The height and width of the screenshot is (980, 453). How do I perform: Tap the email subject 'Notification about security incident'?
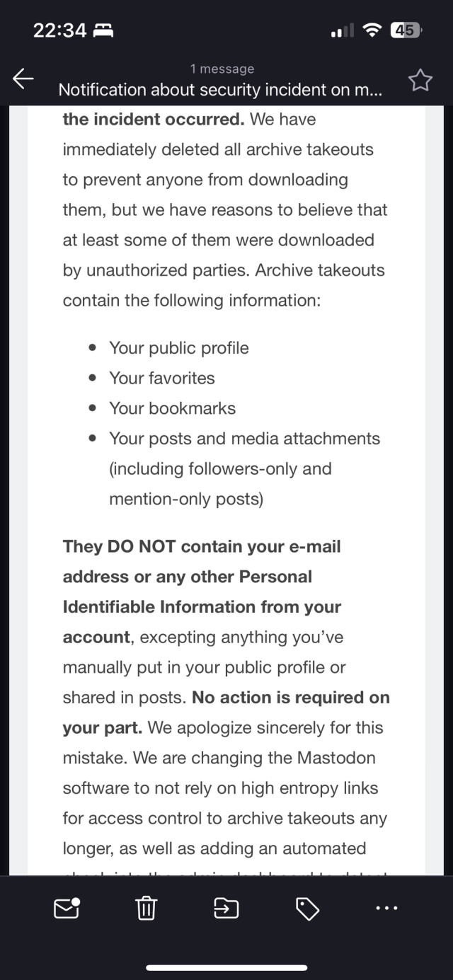click(221, 90)
